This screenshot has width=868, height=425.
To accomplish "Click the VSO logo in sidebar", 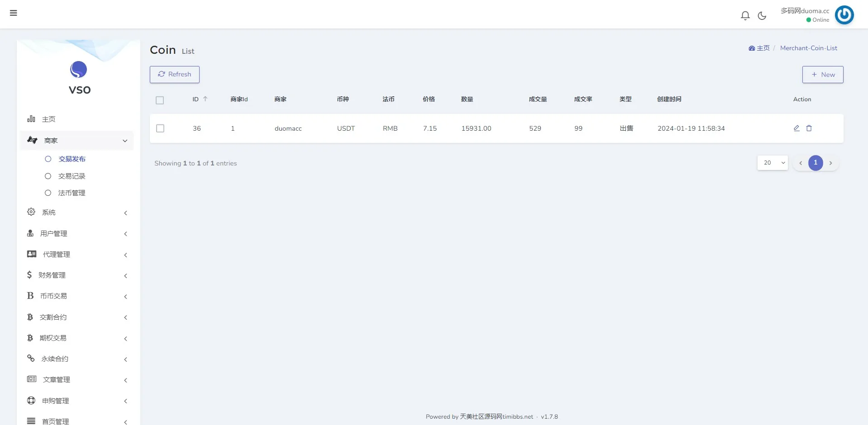I will 79,70.
